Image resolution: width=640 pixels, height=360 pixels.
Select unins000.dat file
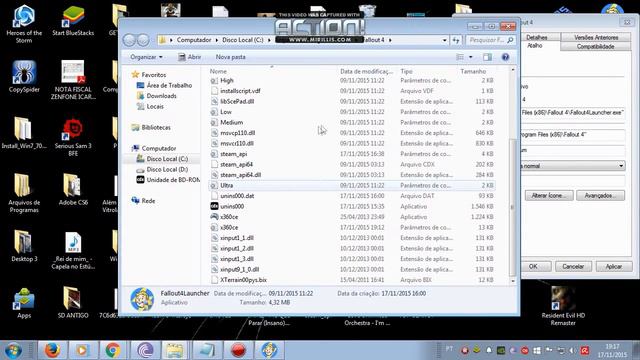click(352, 196)
